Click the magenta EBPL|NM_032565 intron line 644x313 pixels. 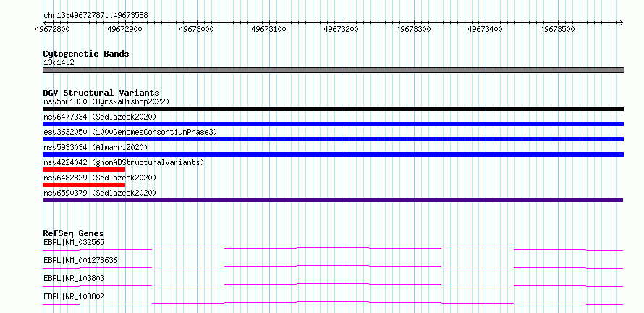tap(333, 249)
